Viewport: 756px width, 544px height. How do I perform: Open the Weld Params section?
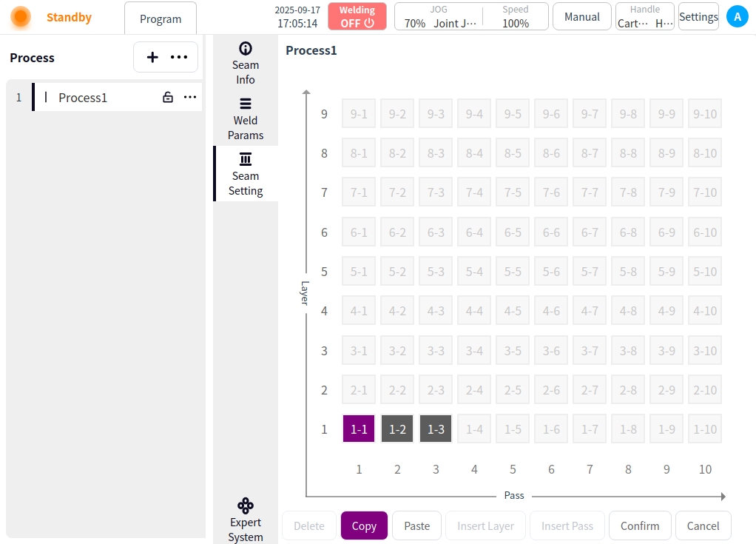[246, 118]
